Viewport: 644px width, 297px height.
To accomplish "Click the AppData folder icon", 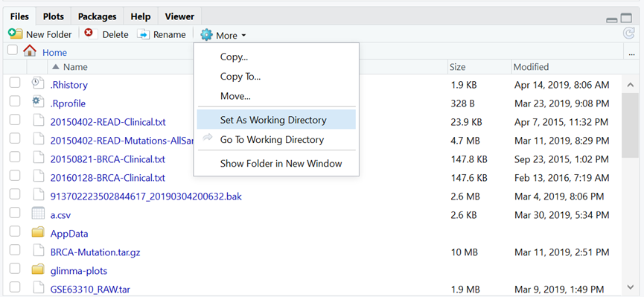I will [x=38, y=232].
